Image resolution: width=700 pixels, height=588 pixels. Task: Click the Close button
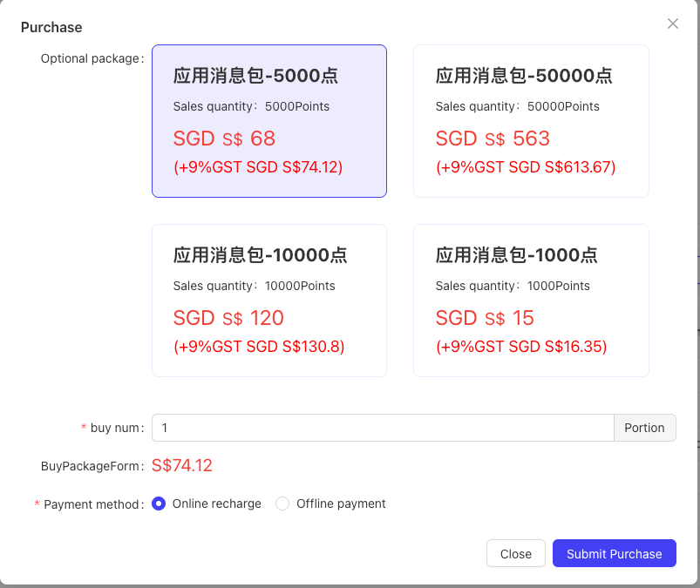(515, 554)
